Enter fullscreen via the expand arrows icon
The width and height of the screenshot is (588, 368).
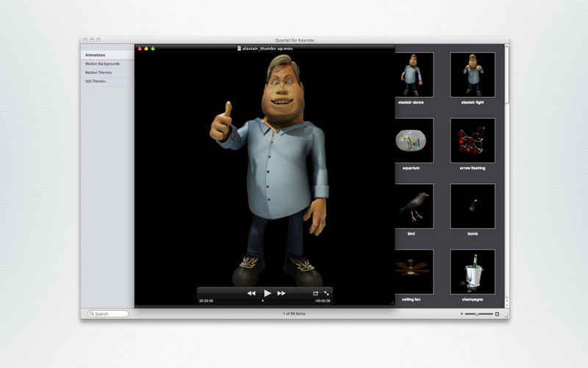pyautogui.click(x=326, y=293)
